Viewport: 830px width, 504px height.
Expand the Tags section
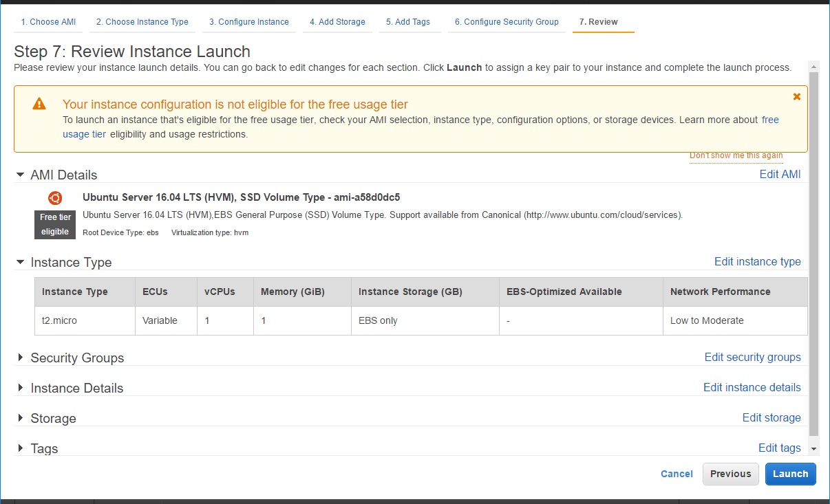(x=21, y=448)
